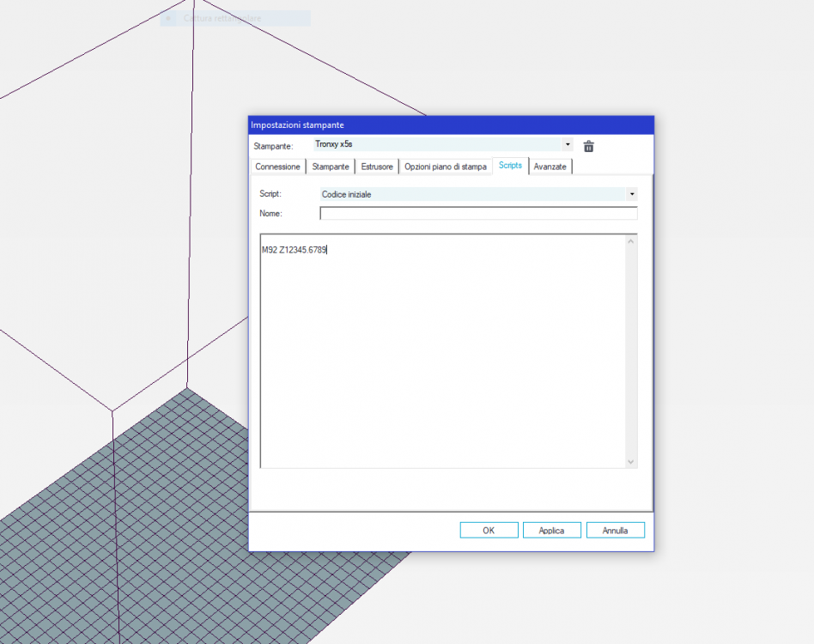This screenshot has width=814, height=644.
Task: Open the Avanzate tab
Action: (550, 167)
